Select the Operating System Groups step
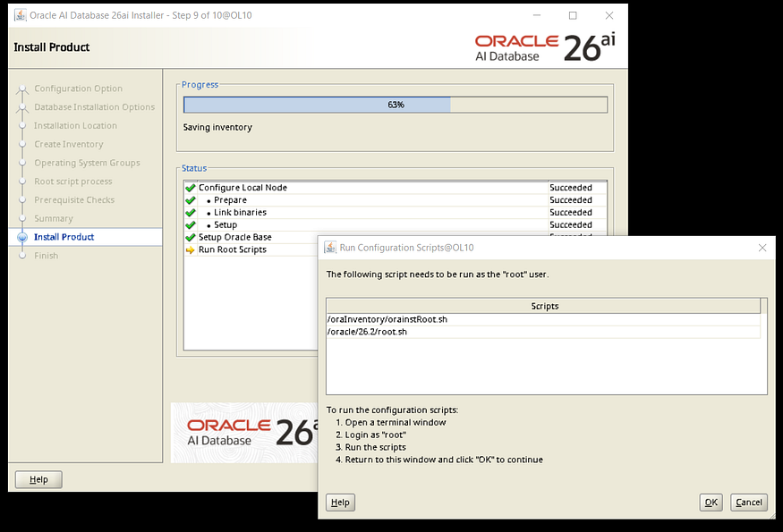The image size is (783, 532). tap(87, 162)
